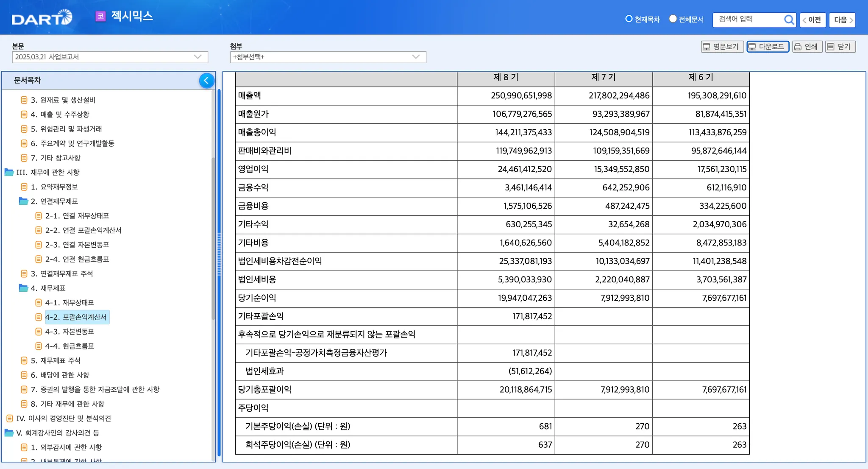Image resolution: width=868 pixels, height=469 pixels.
Task: Click the search magnifier icon
Action: click(788, 20)
